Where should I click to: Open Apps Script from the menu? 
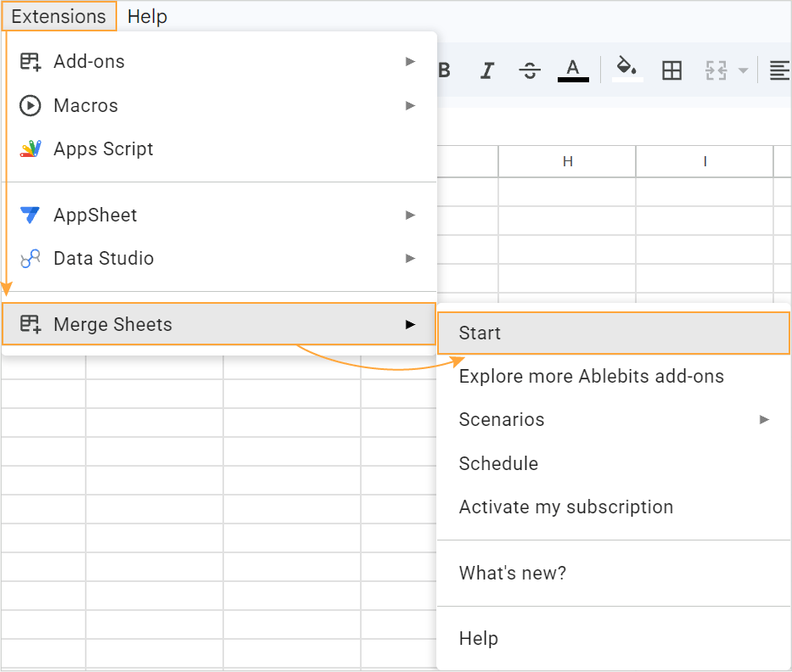tap(219, 149)
